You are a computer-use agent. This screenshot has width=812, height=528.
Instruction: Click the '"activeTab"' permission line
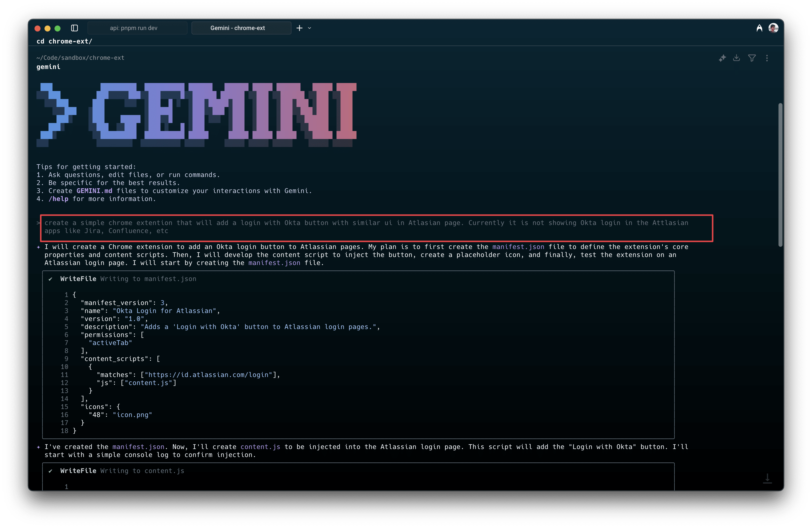tap(110, 343)
